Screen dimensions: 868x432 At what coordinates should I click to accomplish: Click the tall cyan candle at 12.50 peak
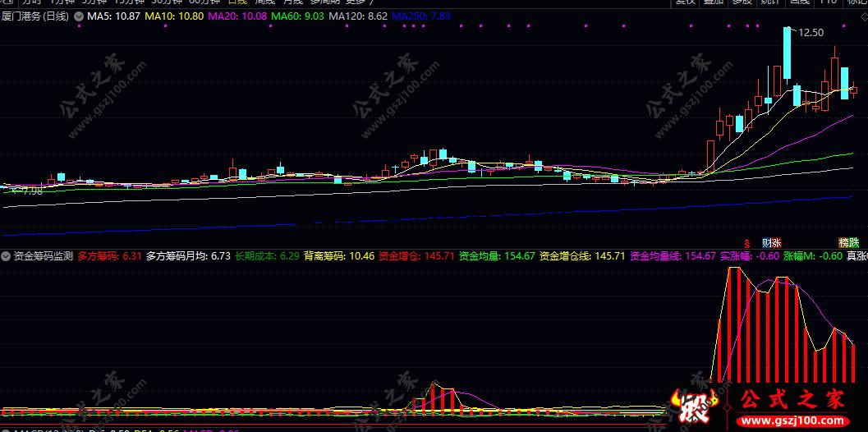(788, 53)
